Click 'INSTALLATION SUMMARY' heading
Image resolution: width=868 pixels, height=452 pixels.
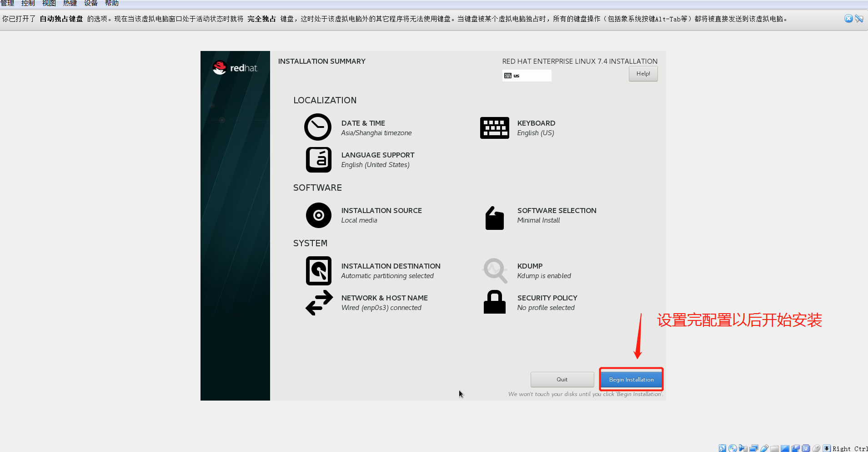click(322, 61)
